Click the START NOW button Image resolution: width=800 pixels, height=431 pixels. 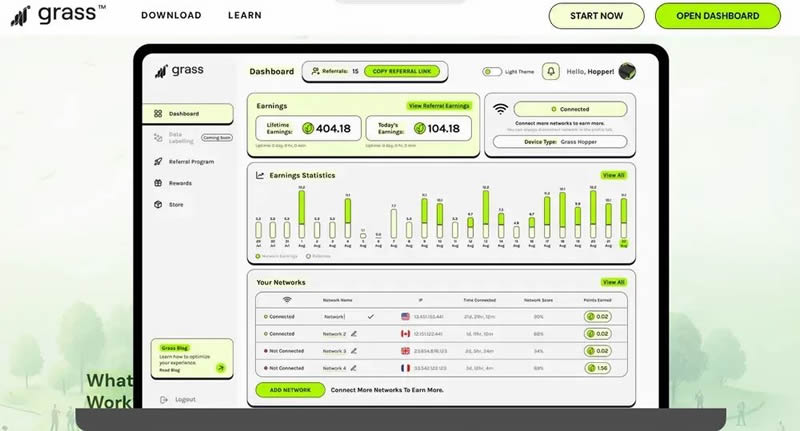[596, 16]
